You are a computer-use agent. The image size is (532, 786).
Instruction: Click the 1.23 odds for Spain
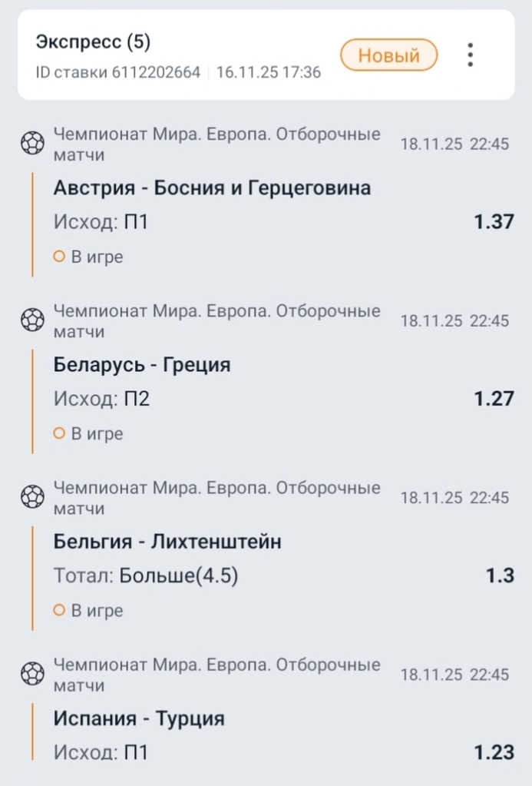[x=494, y=752]
